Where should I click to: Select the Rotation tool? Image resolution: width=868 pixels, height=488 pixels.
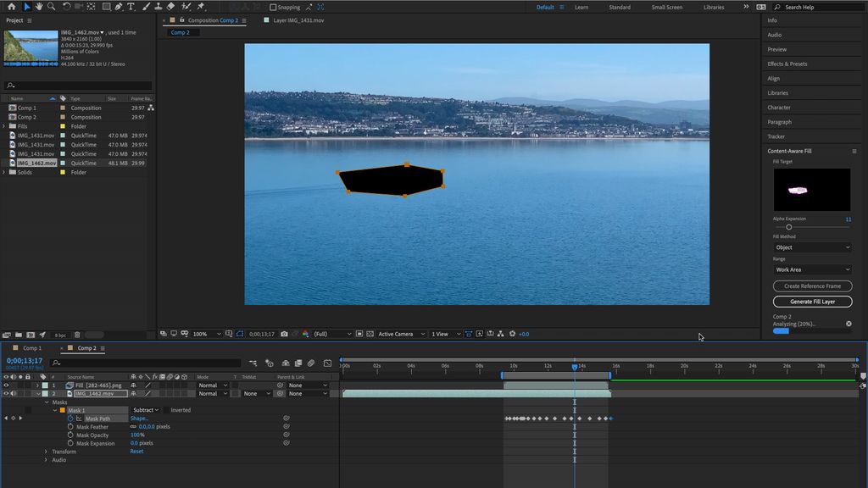[x=66, y=7]
